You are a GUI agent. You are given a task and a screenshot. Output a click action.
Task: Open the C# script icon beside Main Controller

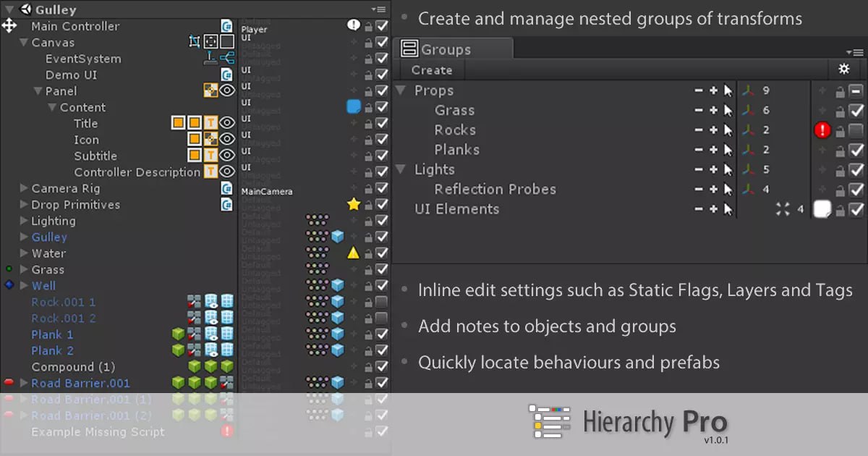point(226,26)
